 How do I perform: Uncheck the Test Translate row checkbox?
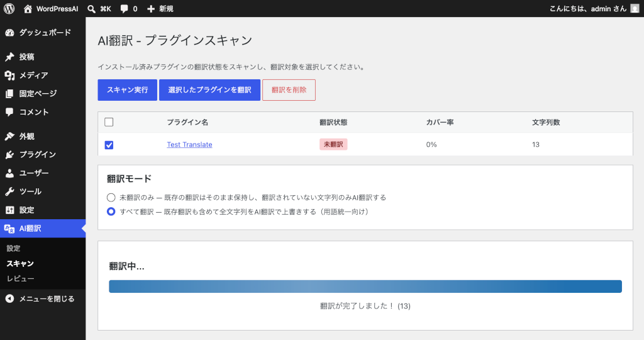[109, 145]
